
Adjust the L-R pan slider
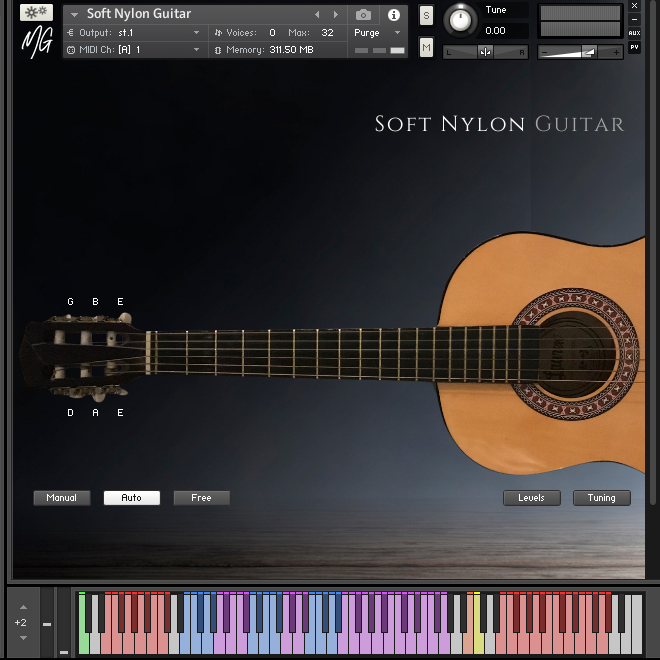click(485, 52)
